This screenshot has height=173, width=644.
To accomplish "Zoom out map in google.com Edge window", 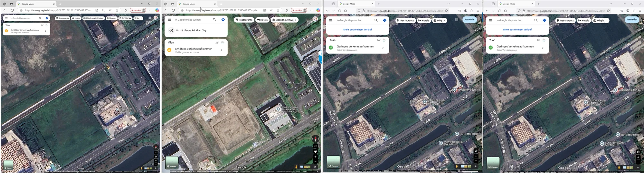I will point(316,161).
